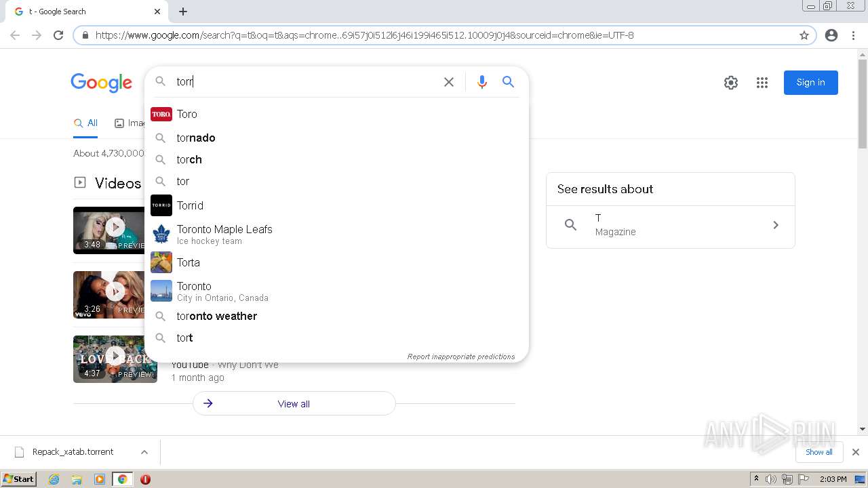The width and height of the screenshot is (868, 488).
Task: Click Report inappropriate predictions link
Action: click(461, 357)
